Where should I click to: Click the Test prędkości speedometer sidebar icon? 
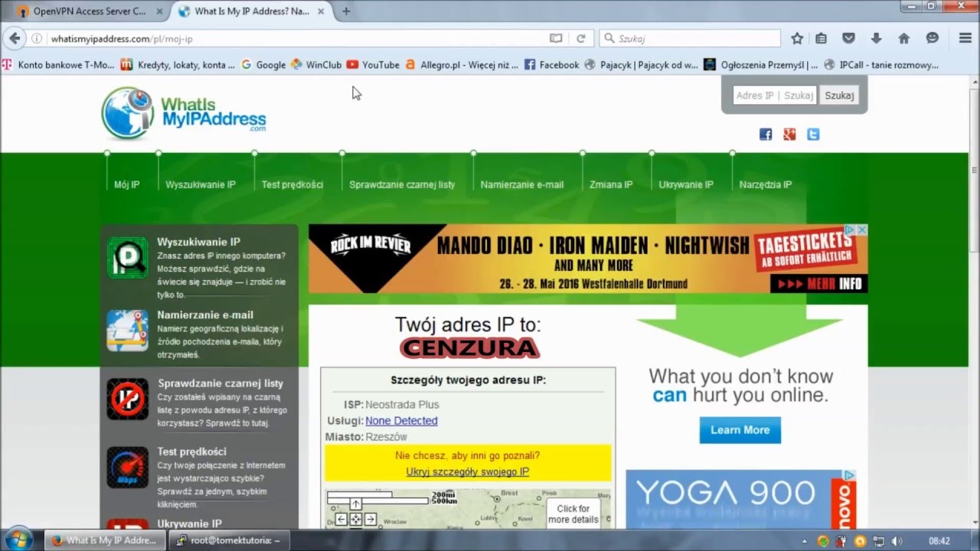coord(127,468)
